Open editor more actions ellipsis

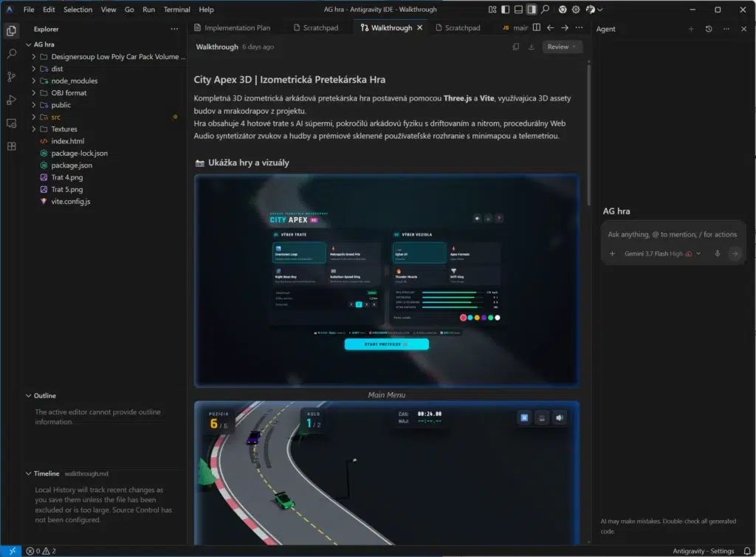(x=579, y=27)
